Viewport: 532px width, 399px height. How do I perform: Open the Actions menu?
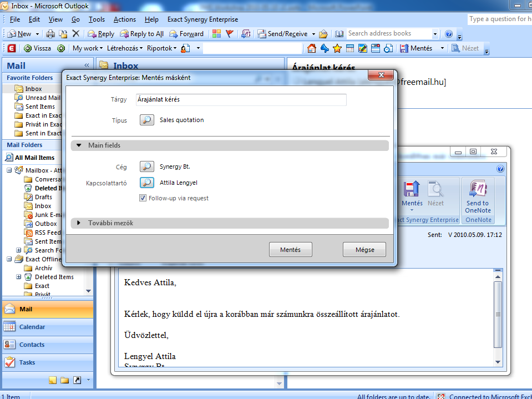click(x=124, y=19)
